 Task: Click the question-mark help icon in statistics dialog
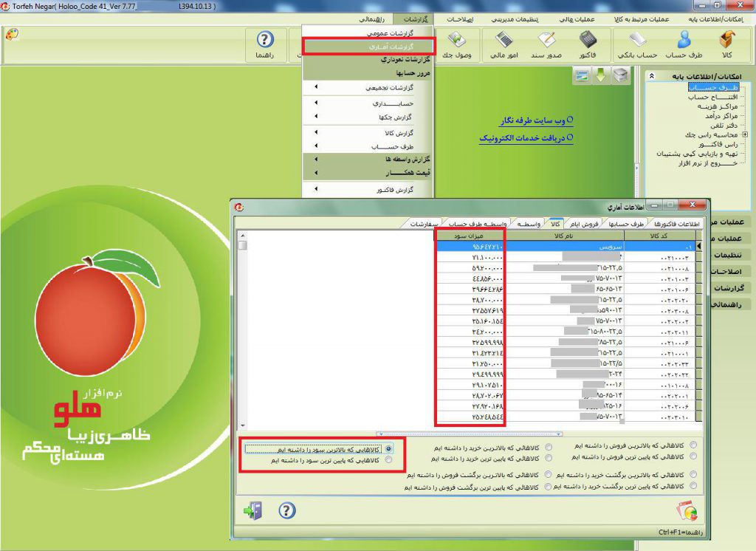(x=287, y=510)
